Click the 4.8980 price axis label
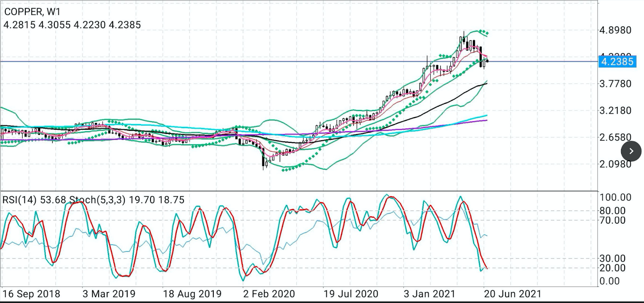 coord(615,30)
